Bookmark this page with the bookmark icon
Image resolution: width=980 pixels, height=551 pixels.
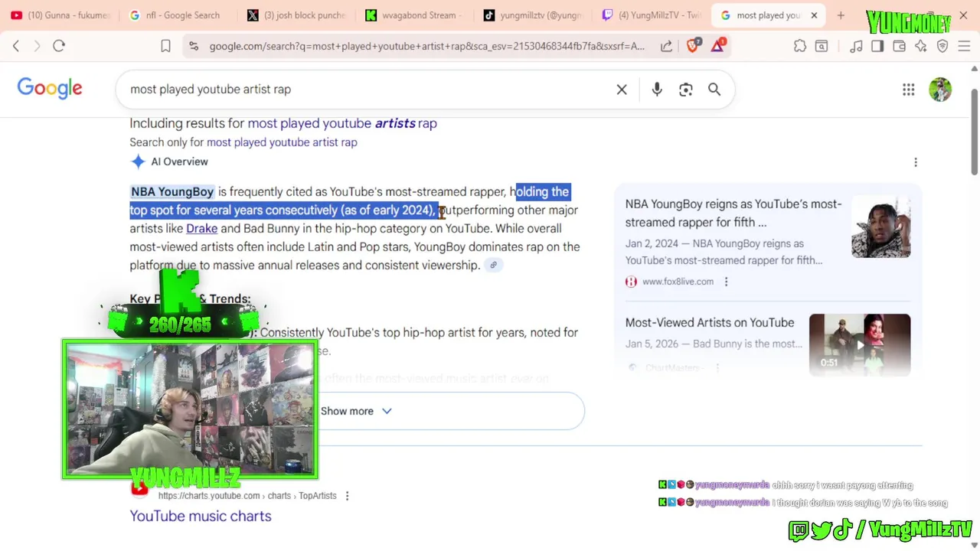(x=165, y=46)
